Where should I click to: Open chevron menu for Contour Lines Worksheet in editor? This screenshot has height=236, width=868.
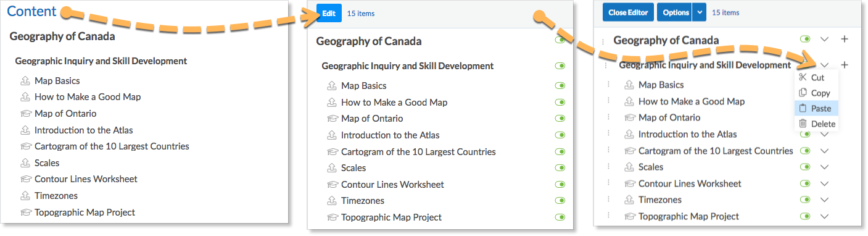[825, 183]
